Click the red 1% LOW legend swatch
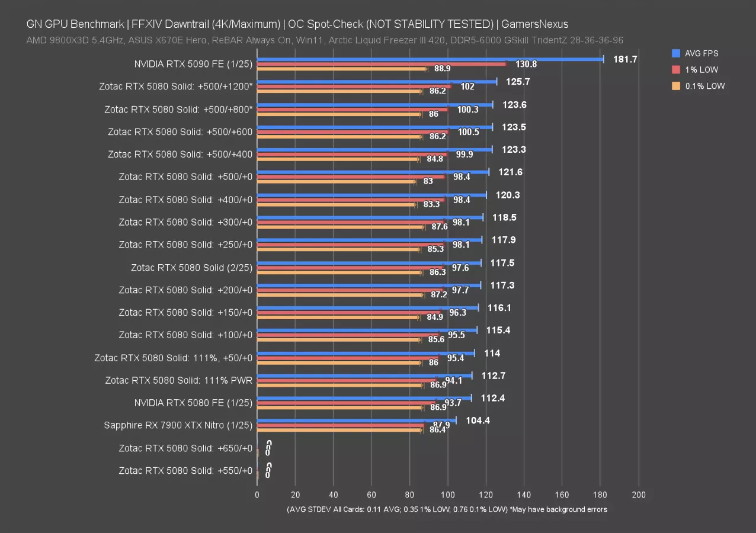 (x=676, y=70)
